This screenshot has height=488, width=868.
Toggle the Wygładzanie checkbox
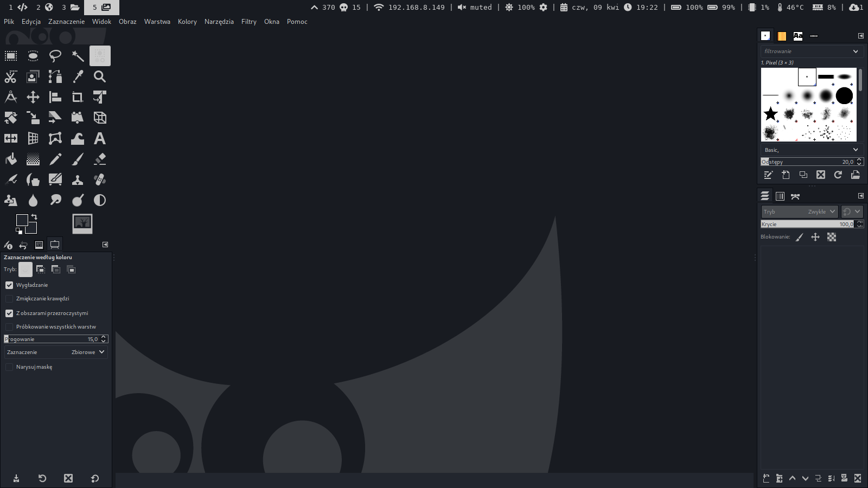click(x=9, y=285)
